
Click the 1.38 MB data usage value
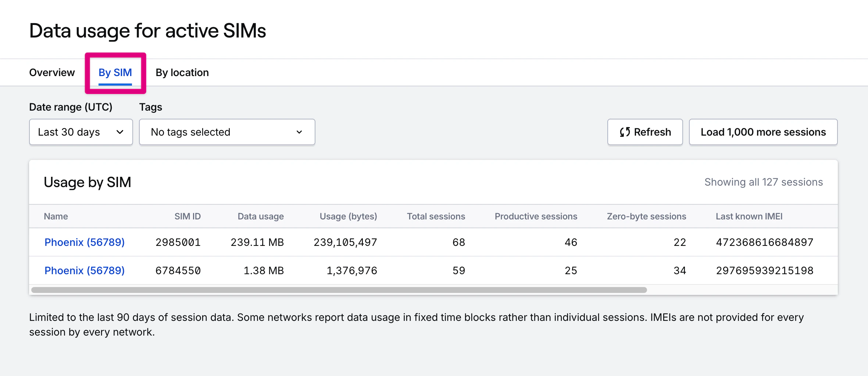click(x=264, y=271)
